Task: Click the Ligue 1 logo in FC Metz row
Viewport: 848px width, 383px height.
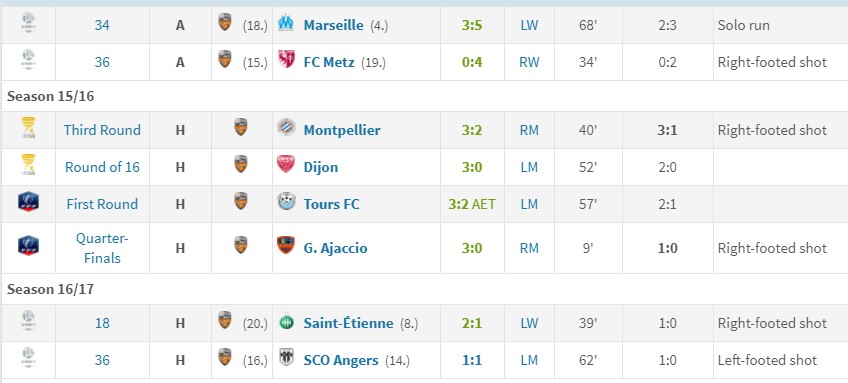Action: coord(28,60)
